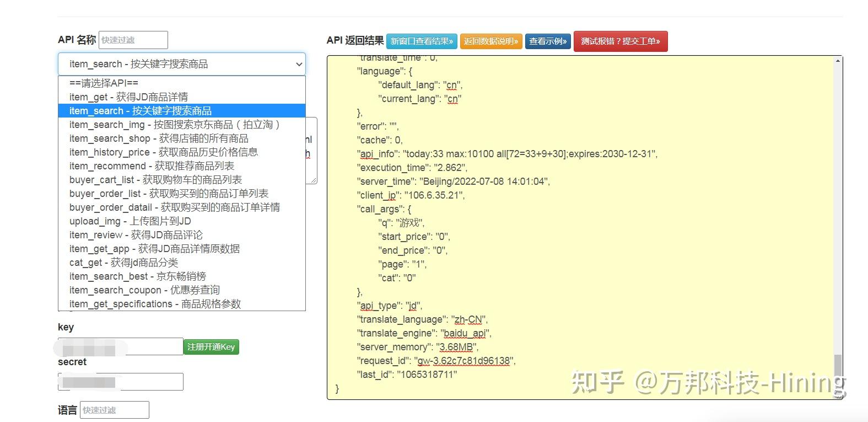Click the "language": { line in results
Image resolution: width=868 pixels, height=422 pixels.
click(385, 71)
